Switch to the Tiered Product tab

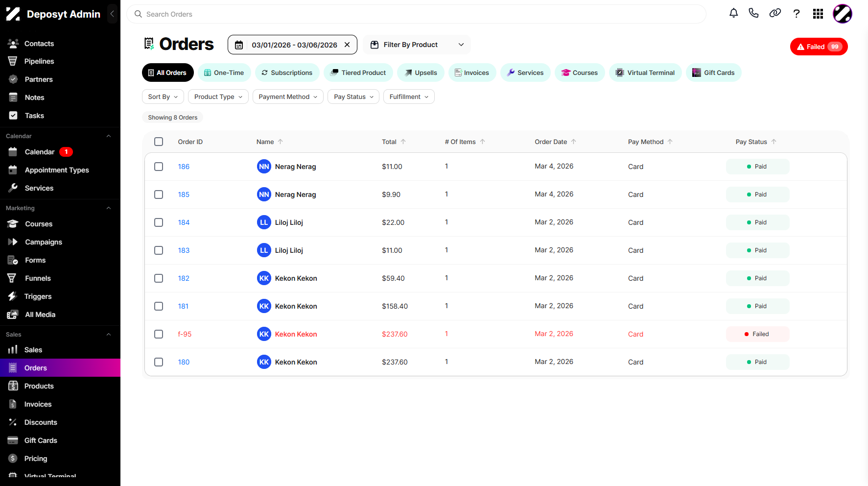358,73
